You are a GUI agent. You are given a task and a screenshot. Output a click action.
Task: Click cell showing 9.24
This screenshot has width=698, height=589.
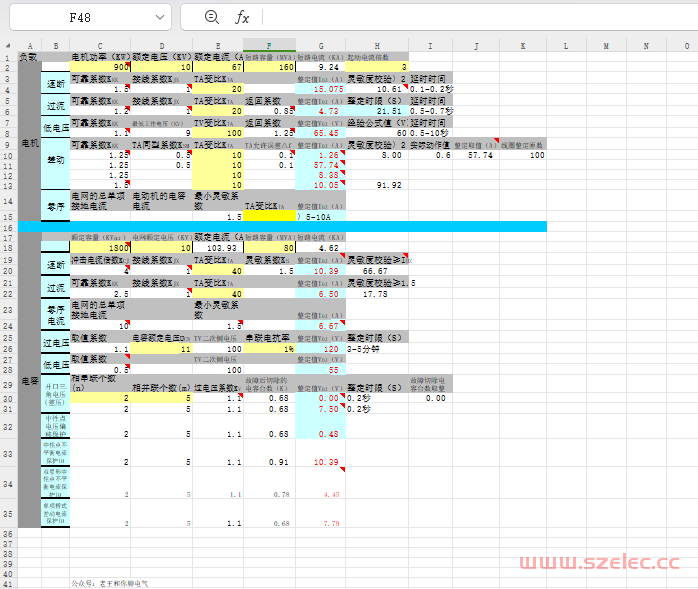coord(321,67)
